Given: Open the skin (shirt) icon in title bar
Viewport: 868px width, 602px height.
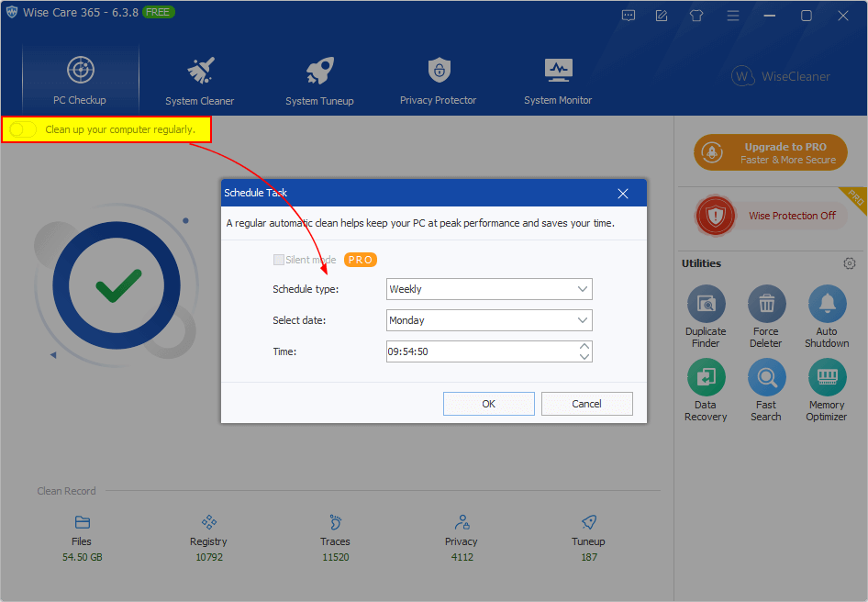Looking at the screenshot, I should click(x=696, y=16).
